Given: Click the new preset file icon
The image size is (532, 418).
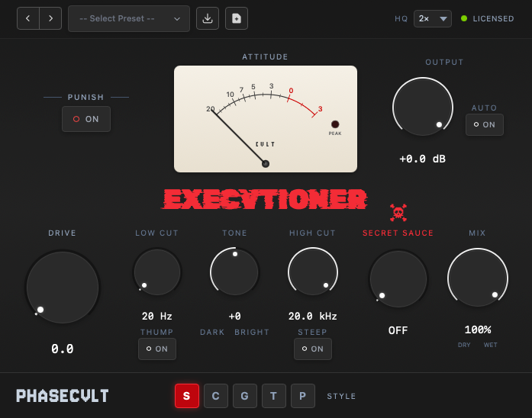Looking at the screenshot, I should click(x=237, y=18).
